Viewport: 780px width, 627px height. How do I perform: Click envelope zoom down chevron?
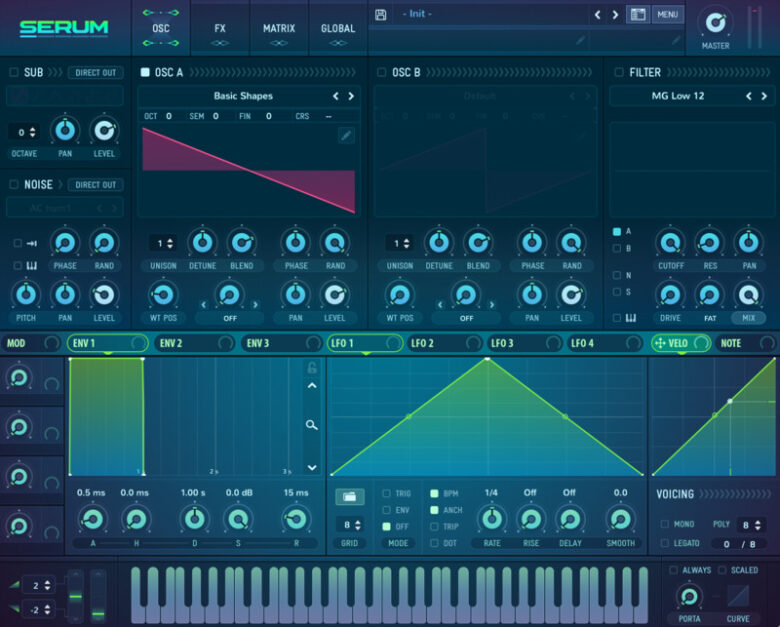[x=312, y=467]
